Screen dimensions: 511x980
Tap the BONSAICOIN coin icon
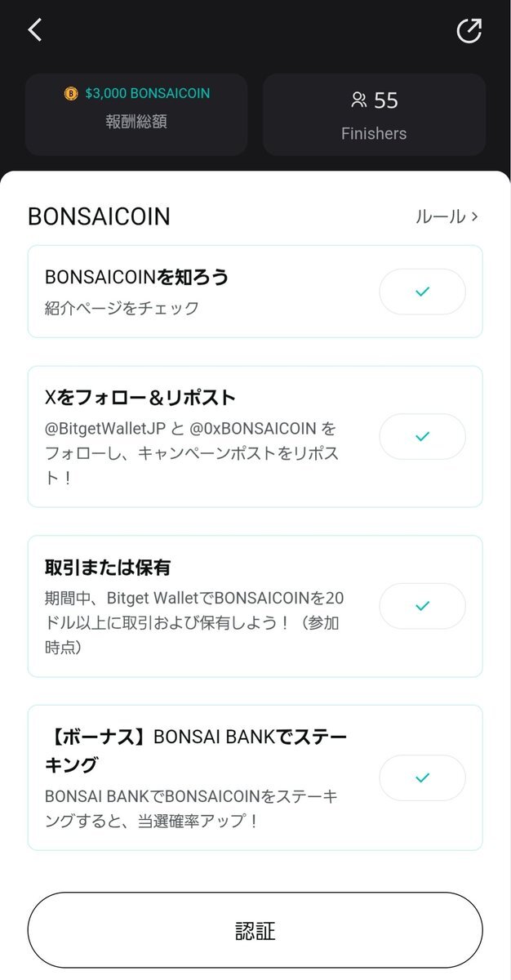point(71,94)
